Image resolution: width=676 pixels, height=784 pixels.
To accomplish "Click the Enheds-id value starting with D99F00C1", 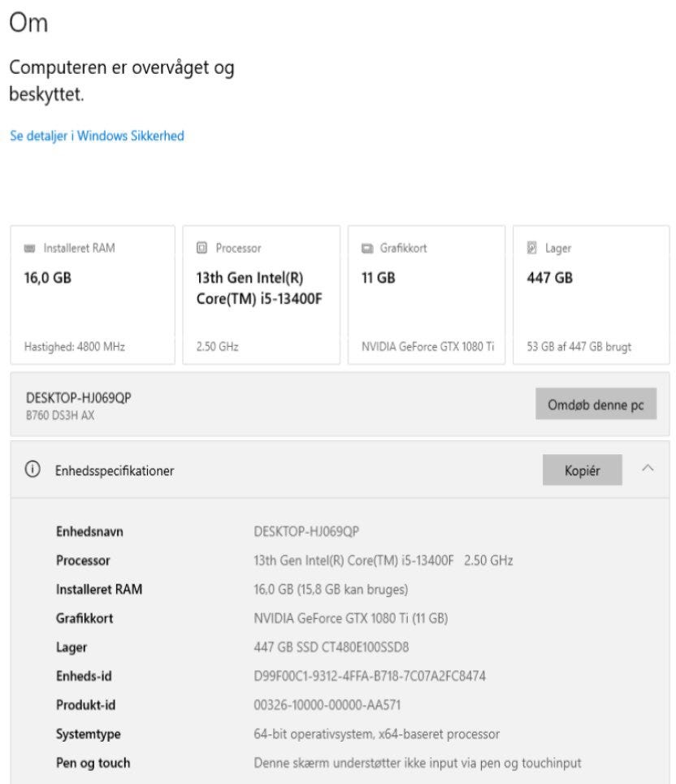I will coord(370,676).
